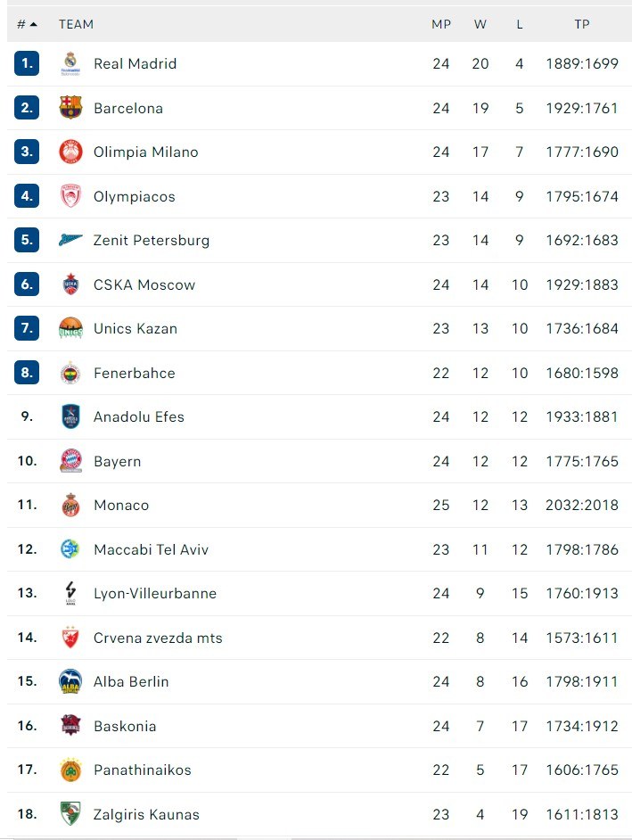Screen dimensions: 632x840
Task: Click the Barcelona team logo
Action: (70, 108)
